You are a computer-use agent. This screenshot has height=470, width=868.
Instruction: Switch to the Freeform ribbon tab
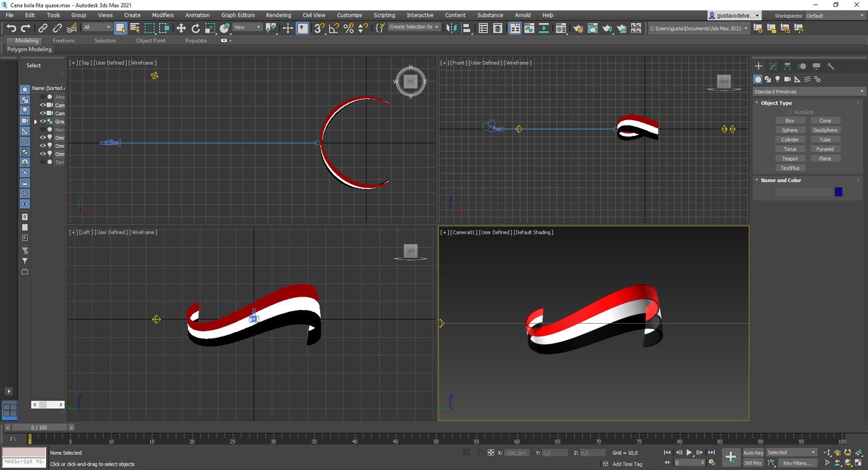point(63,40)
